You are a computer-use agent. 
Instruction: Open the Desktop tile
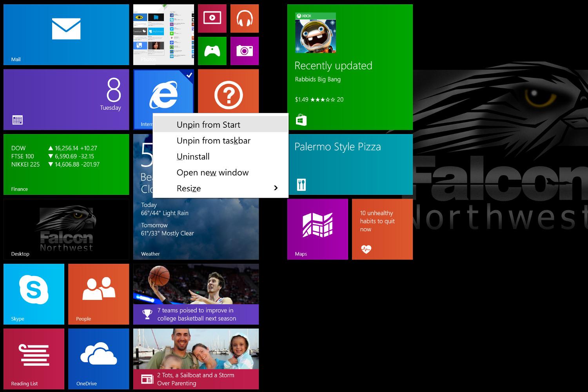tap(66, 229)
